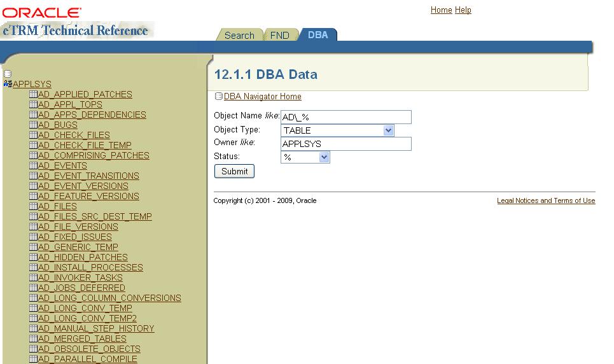
Task: Click the table icon beside AD_CHECK_FILES
Action: (33, 135)
